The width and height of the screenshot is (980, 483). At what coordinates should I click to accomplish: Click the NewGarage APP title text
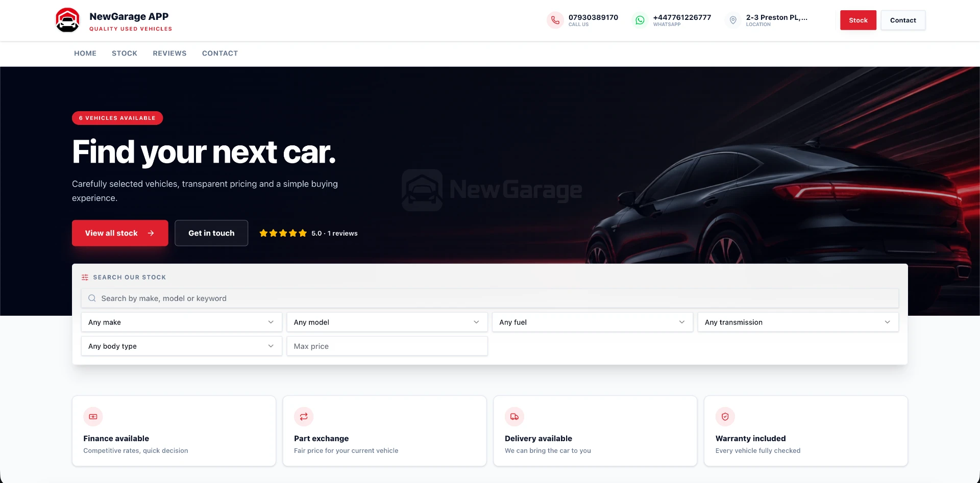point(129,16)
